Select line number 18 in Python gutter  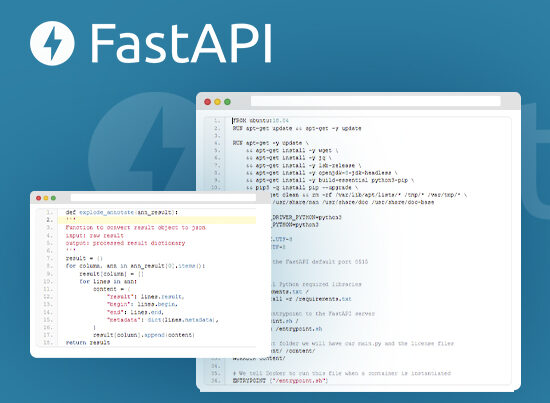48,342
